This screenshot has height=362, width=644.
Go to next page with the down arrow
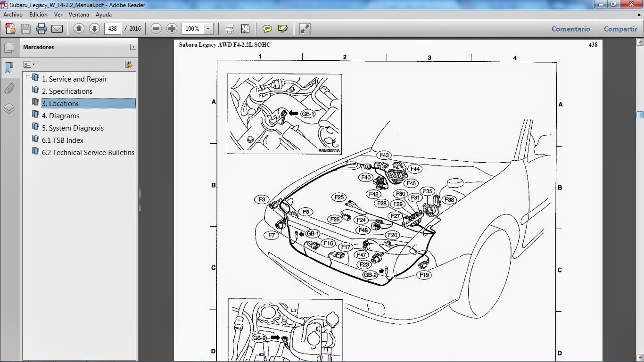pyautogui.click(x=94, y=28)
